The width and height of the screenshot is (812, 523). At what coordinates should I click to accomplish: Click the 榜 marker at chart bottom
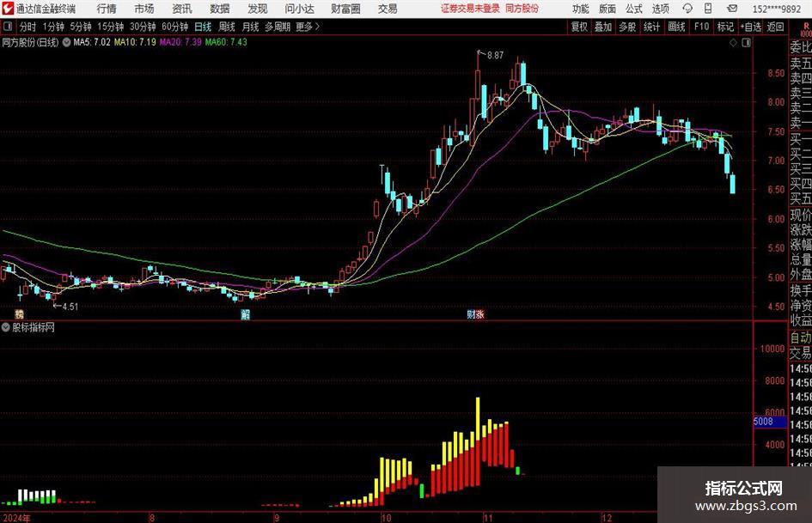coord(19,313)
